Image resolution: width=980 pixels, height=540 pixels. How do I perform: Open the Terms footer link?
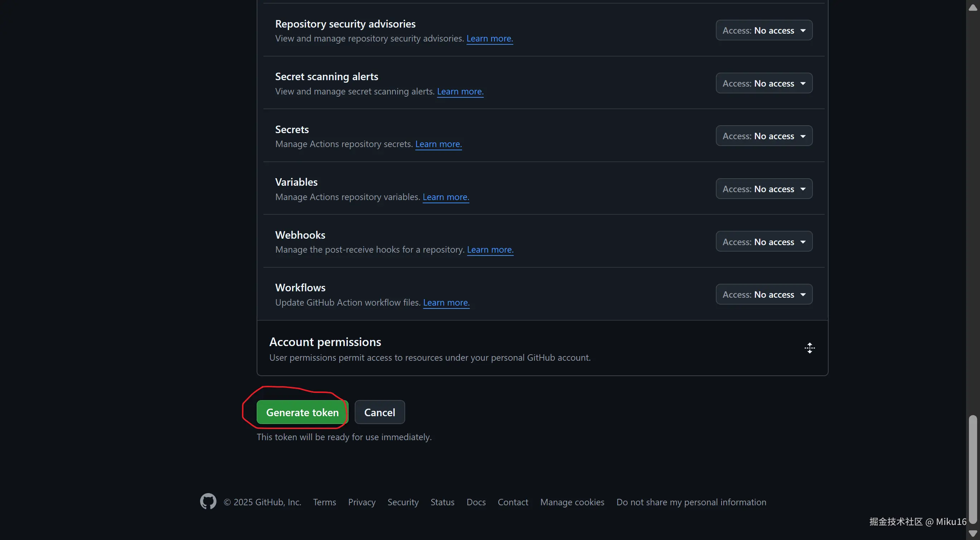coord(325,502)
